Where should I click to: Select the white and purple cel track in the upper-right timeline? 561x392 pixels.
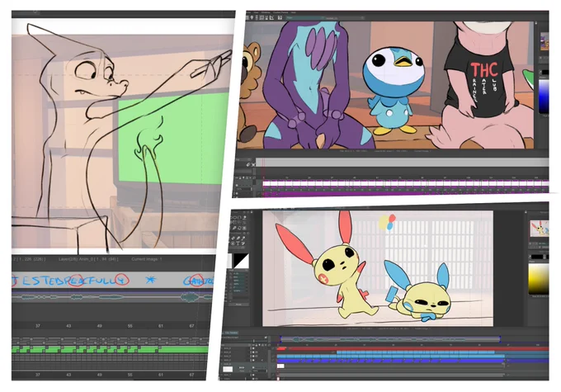pos(405,184)
